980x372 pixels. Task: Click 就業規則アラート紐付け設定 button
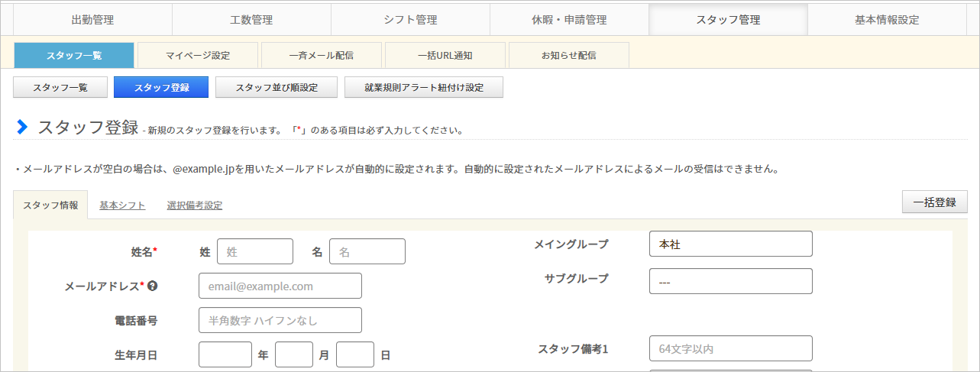(424, 87)
